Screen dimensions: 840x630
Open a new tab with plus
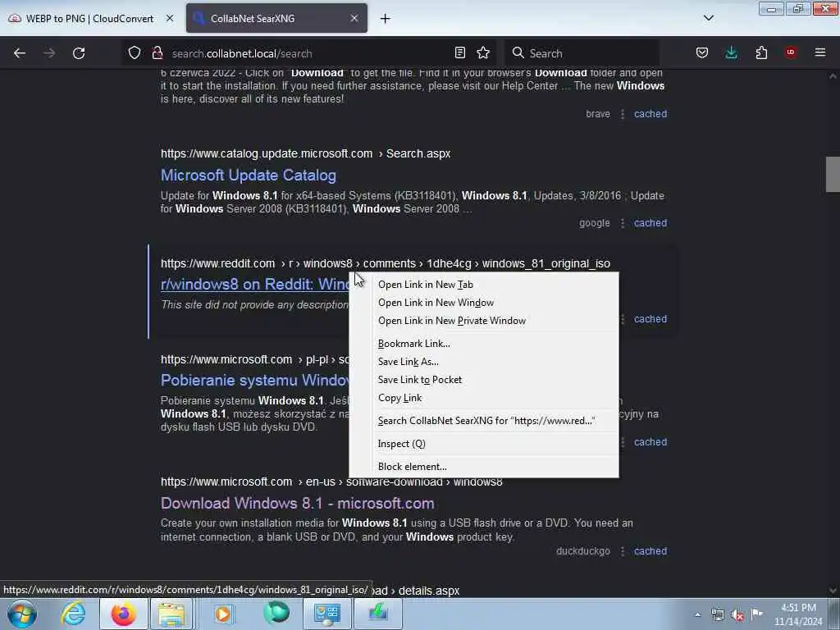tap(386, 19)
